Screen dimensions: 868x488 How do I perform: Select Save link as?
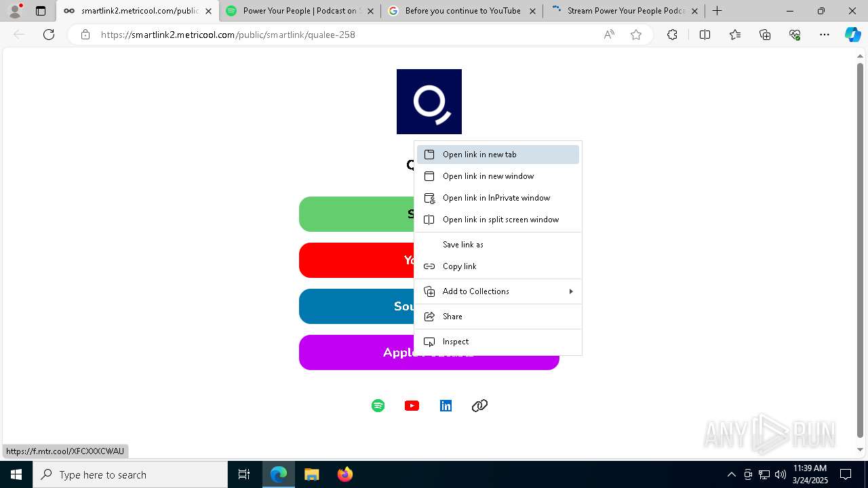click(x=498, y=245)
